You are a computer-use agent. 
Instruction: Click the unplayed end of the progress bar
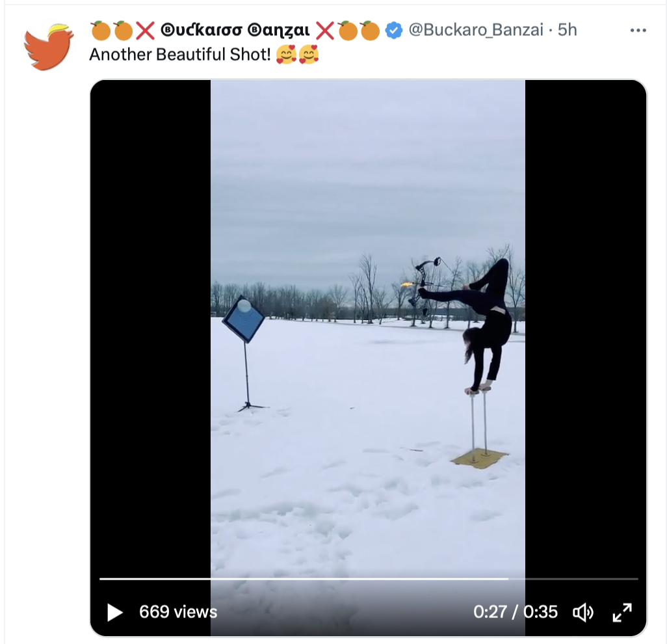pyautogui.click(x=573, y=579)
